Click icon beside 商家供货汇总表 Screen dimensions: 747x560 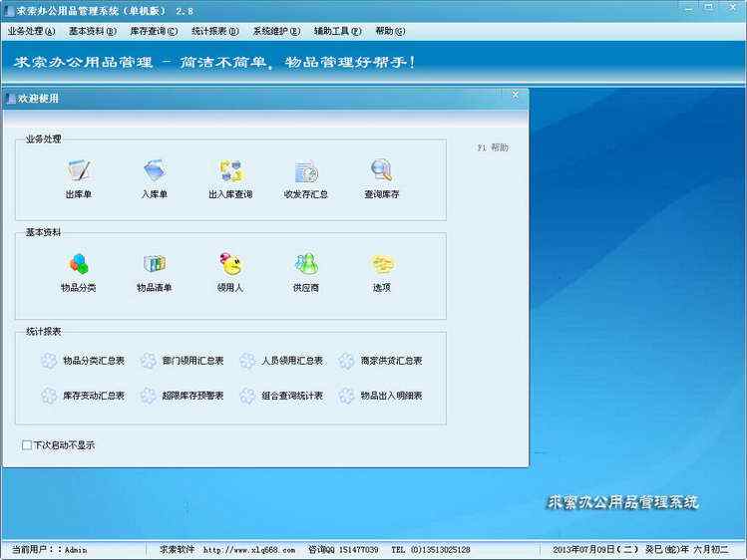[346, 361]
